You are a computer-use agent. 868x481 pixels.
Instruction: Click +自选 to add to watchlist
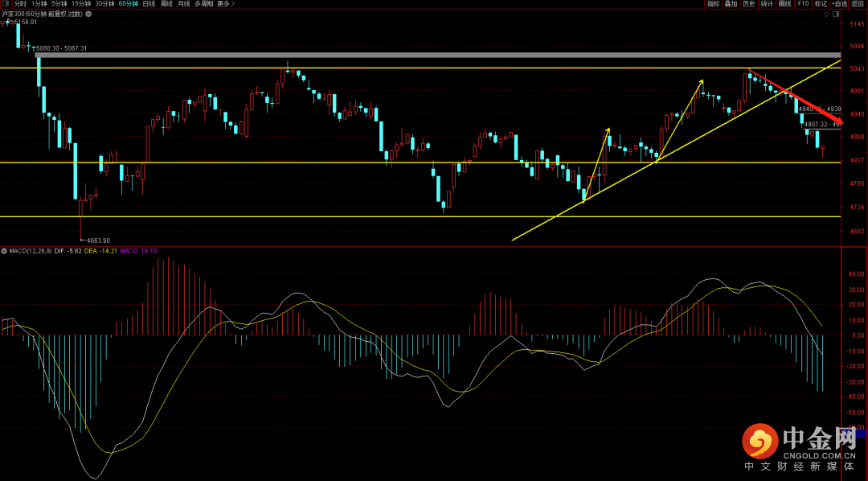point(840,4)
